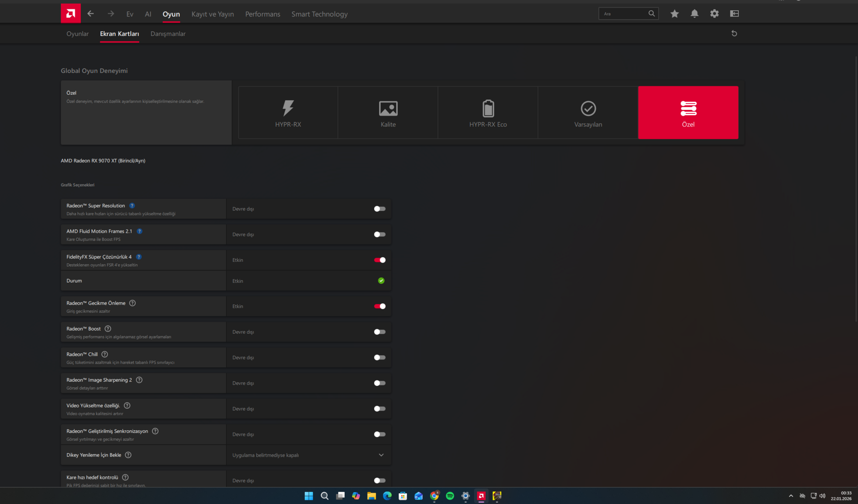Open the volume control in system tray

coord(823,496)
